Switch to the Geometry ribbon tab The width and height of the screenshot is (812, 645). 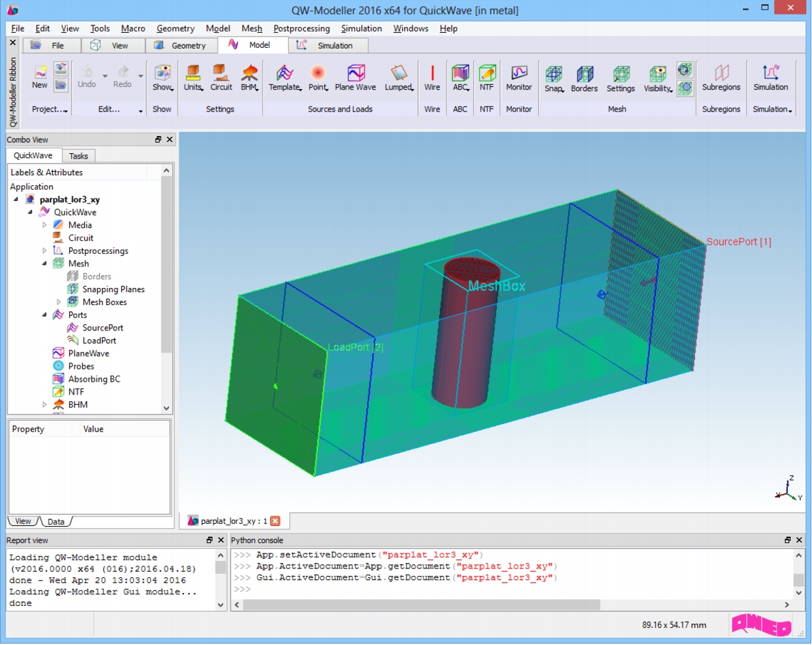point(181,46)
